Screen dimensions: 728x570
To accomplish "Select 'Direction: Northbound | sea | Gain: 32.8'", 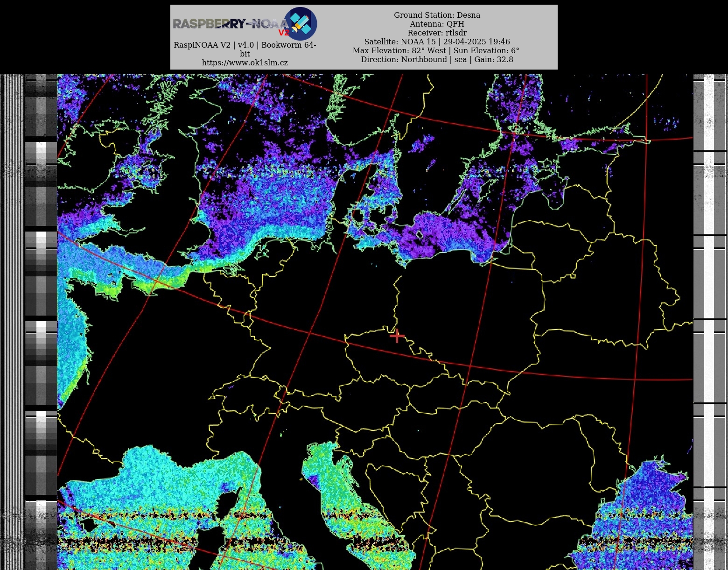I will 437,59.
